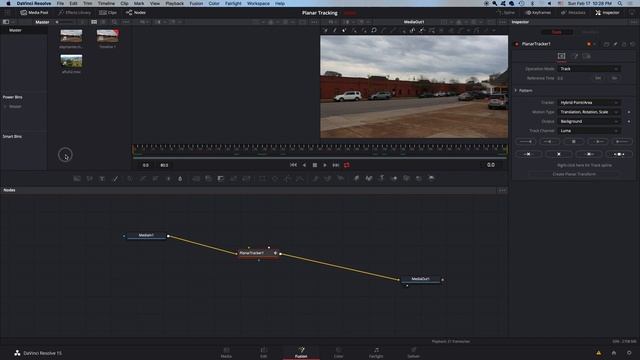Viewport: 640px width, 360px height.
Task: Click the stop playback button
Action: coord(315,165)
